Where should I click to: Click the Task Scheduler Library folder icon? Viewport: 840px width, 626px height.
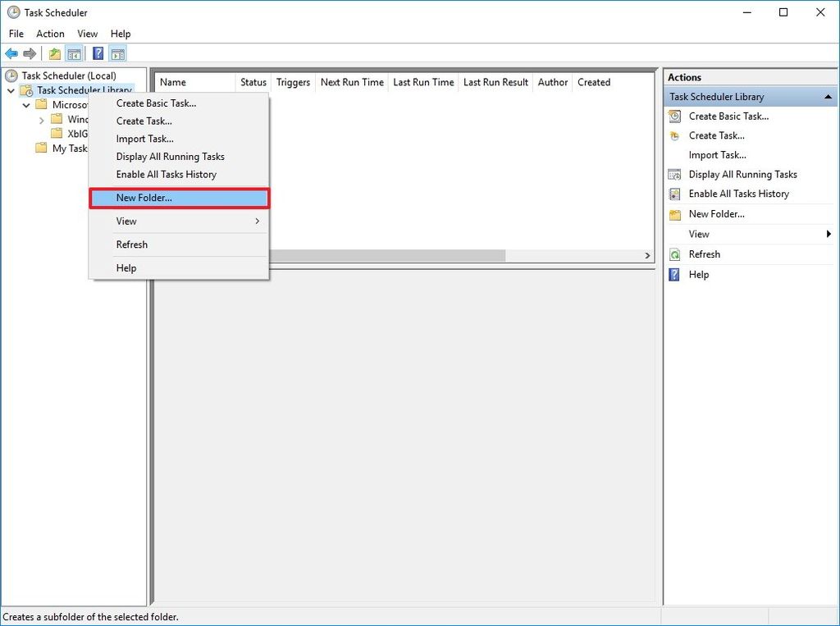tap(27, 90)
